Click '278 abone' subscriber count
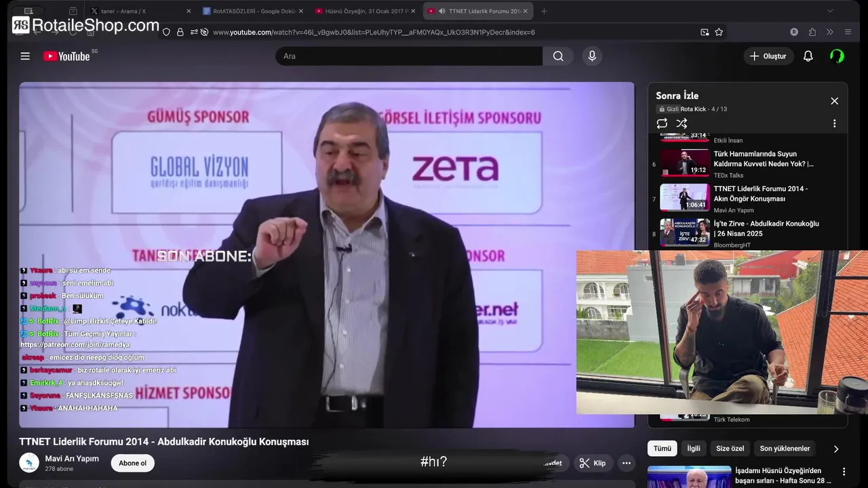This screenshot has height=488, width=868. coord(59,469)
